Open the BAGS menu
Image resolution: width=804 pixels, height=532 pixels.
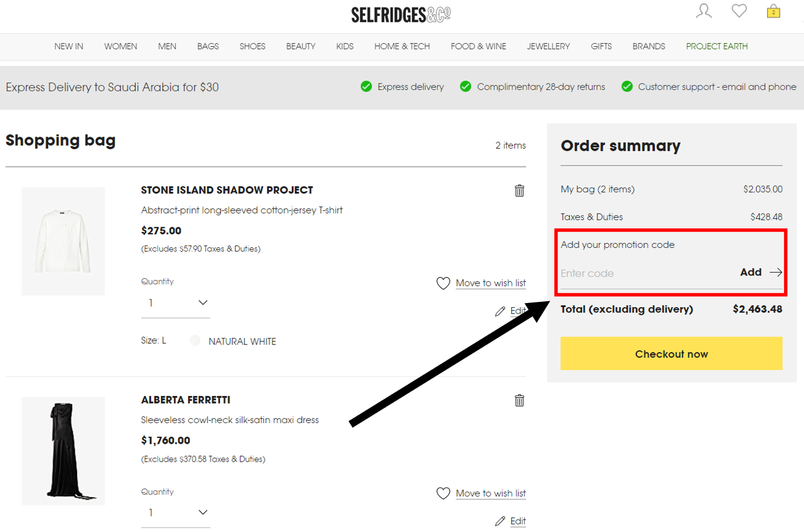[x=208, y=46]
